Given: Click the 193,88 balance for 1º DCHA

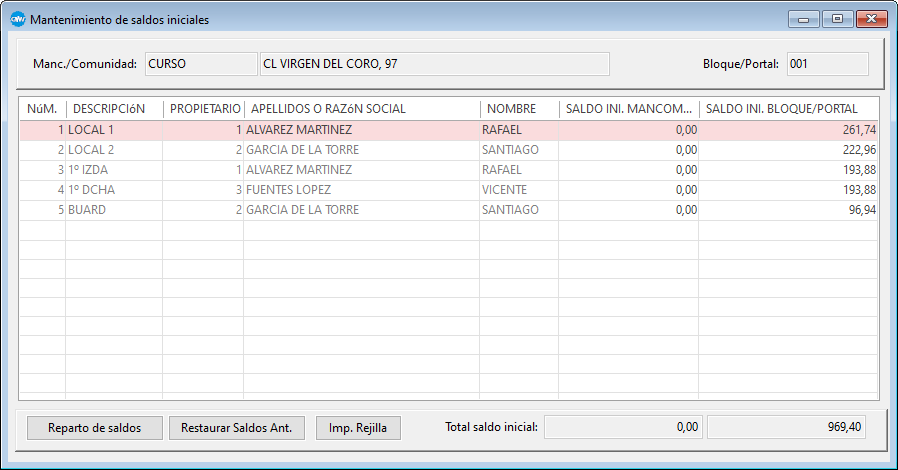Looking at the screenshot, I should tap(788, 190).
